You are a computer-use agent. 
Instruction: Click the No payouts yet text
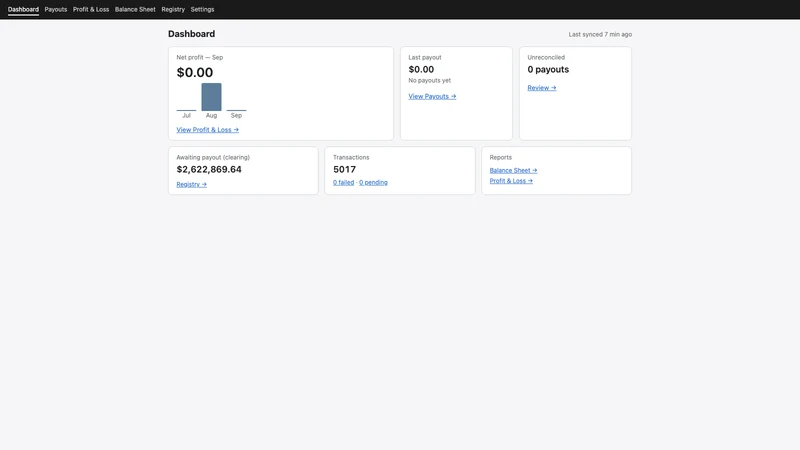(430, 80)
